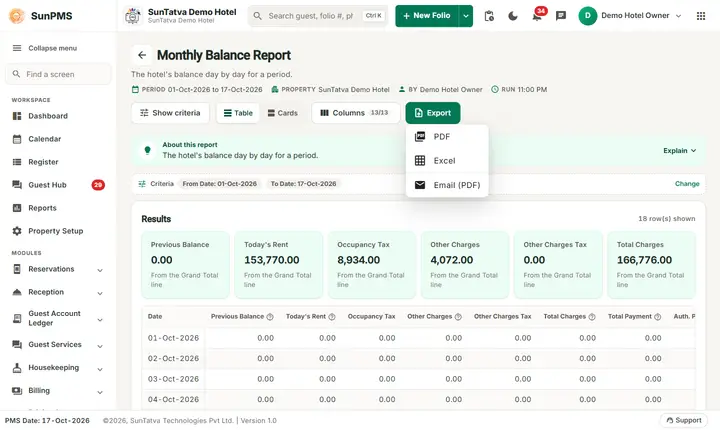Expand the Reception module
720x430 pixels.
coord(100,293)
